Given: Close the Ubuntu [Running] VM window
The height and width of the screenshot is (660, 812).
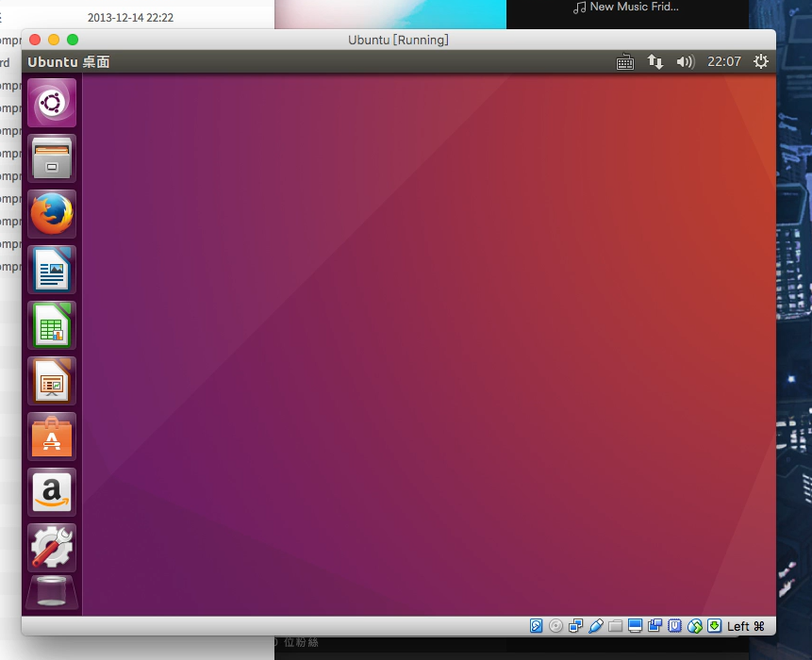Looking at the screenshot, I should 35,40.
